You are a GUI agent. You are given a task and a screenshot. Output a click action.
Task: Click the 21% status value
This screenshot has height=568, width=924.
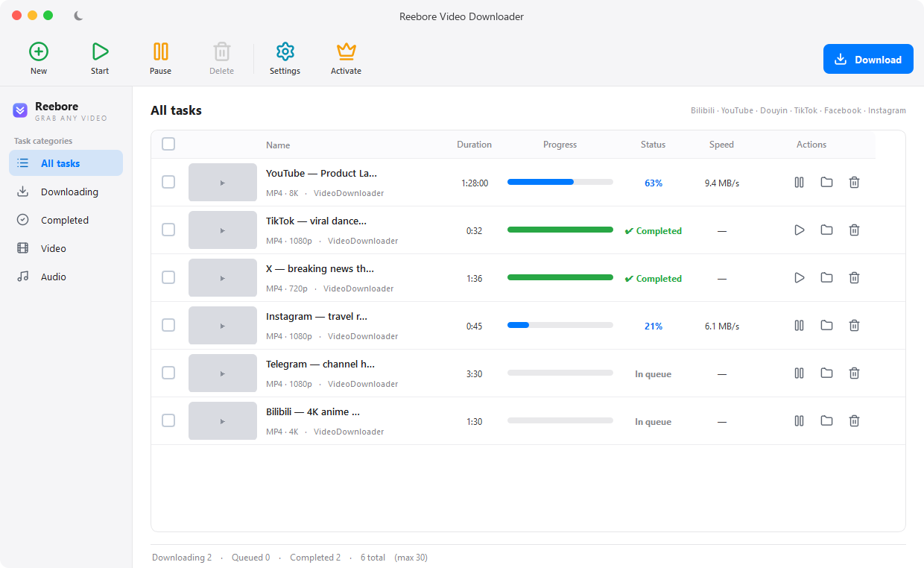coord(654,326)
